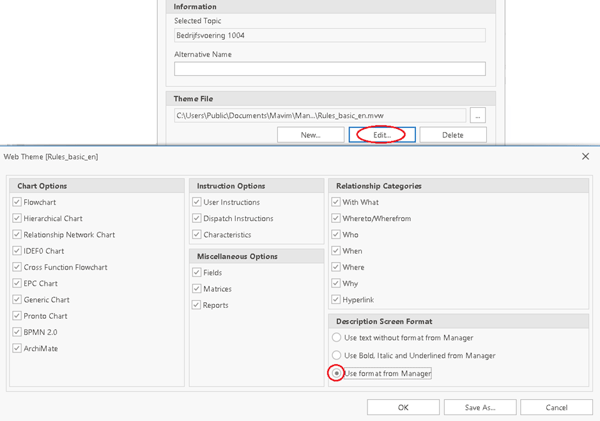
Task: Disable the Matrices checkbox
Action: tap(197, 289)
